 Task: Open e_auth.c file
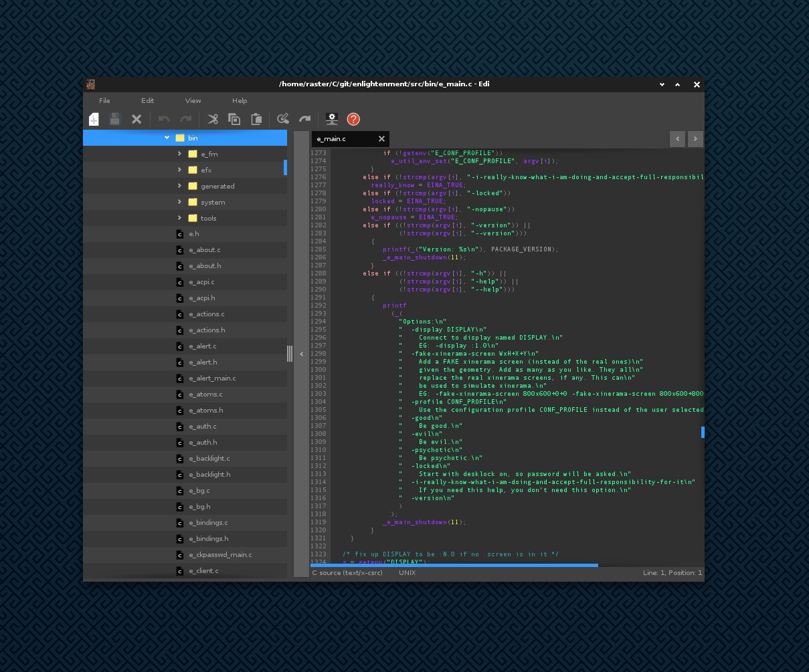coord(185,427)
